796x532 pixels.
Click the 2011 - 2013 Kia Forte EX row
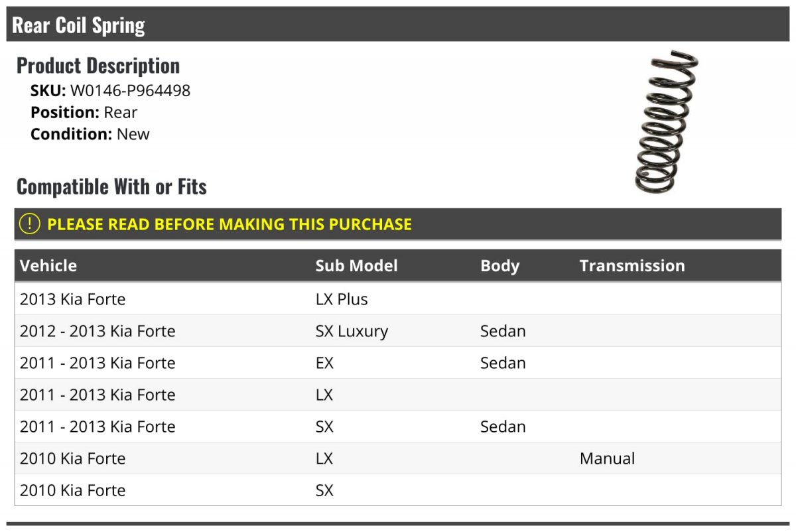point(398,363)
